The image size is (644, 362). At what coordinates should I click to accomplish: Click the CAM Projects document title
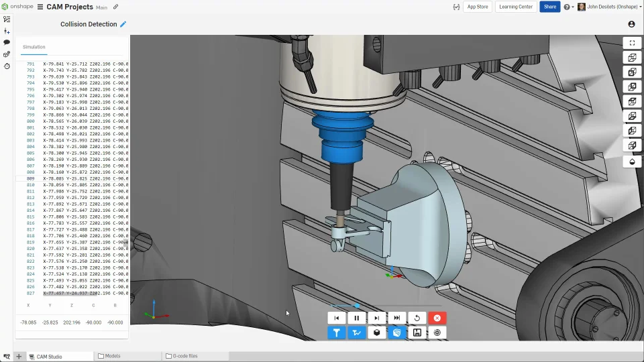tap(70, 7)
